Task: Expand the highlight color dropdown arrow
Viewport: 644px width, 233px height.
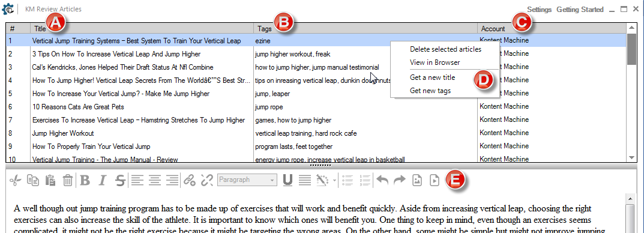Action: click(335, 180)
